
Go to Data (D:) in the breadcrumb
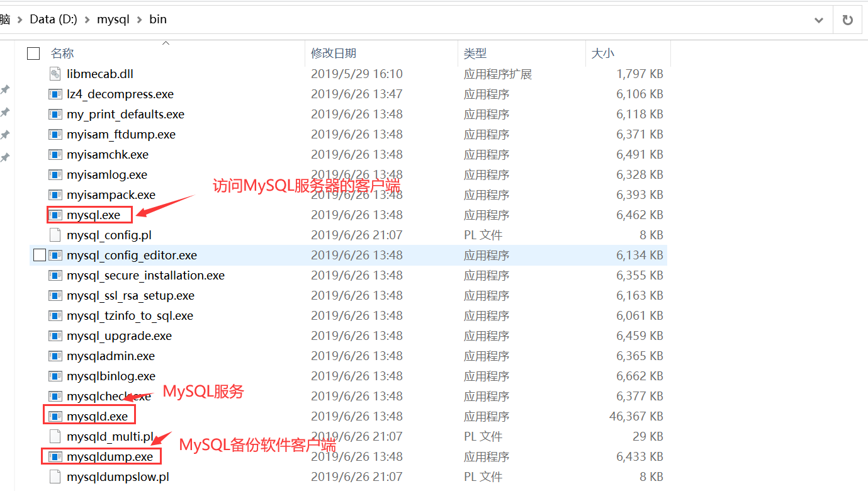[54, 20]
